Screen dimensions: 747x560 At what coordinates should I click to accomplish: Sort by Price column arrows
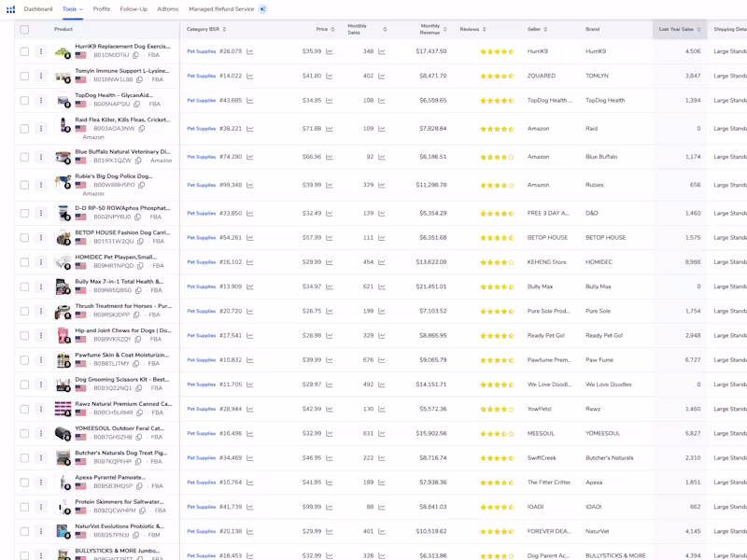click(x=332, y=30)
